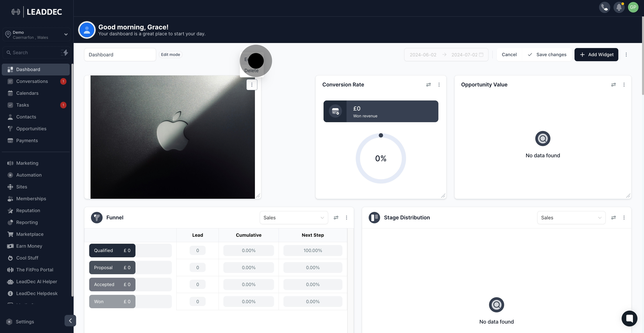Open Payments section
Screen dimensions: 644x333
click(36, 141)
